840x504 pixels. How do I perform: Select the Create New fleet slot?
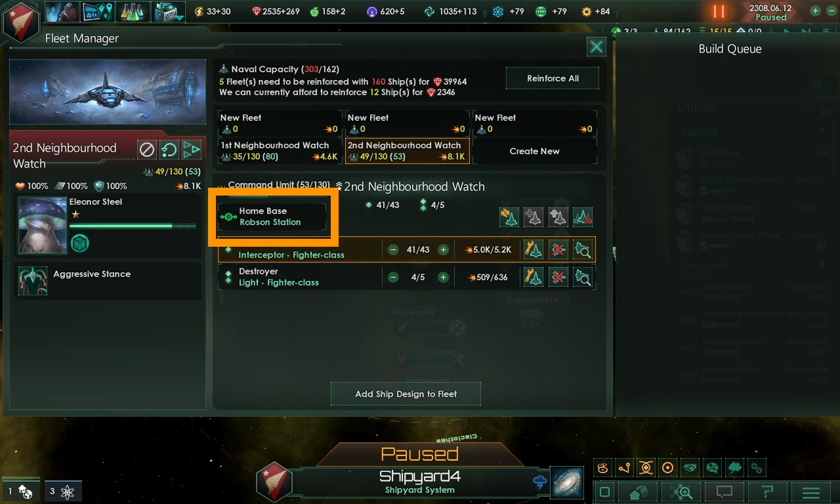[534, 151]
